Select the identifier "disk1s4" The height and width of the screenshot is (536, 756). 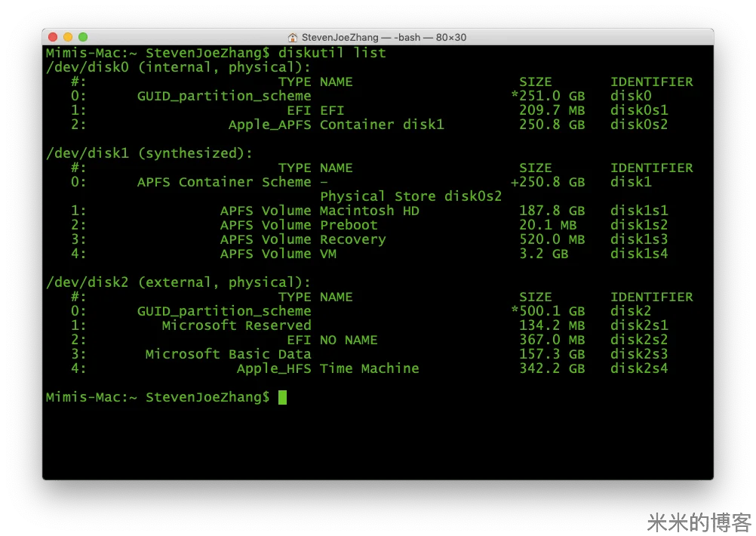pos(639,254)
